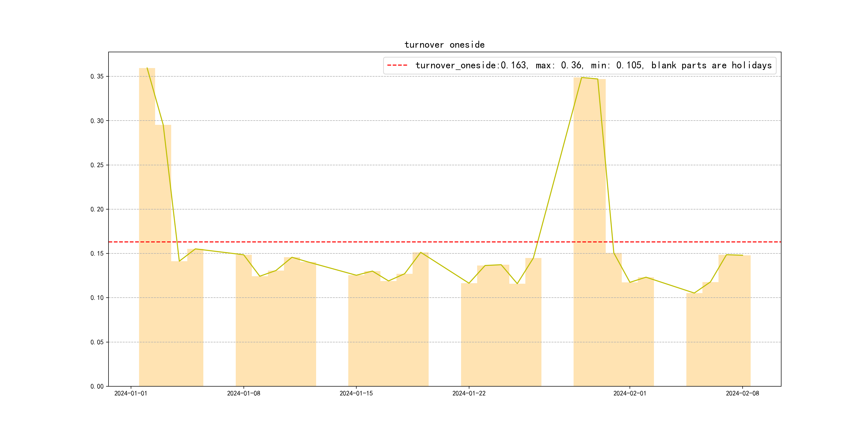Click the last bar near 2024-02-08
Screen dimensions: 868x434
742,320
